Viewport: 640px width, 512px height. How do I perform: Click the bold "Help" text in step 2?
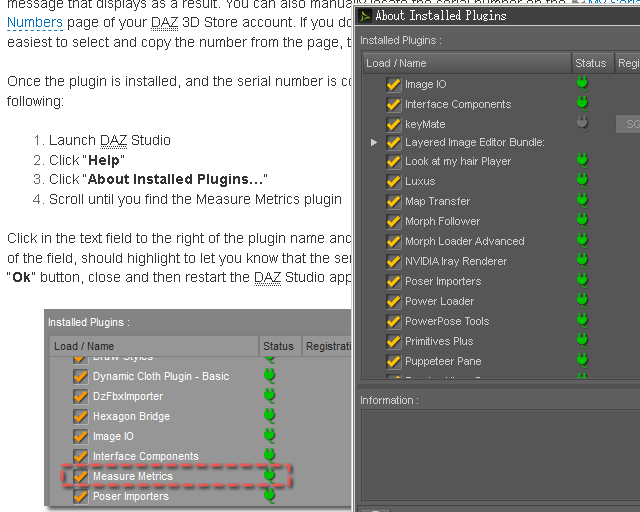click(x=104, y=160)
